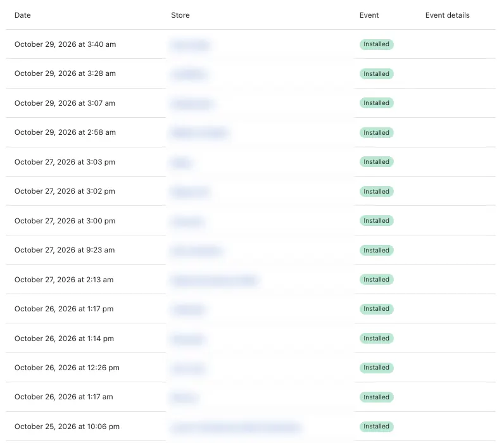Open blurred store link in 3:03 pm row
This screenshot has width=504, height=443.
pyautogui.click(x=181, y=163)
